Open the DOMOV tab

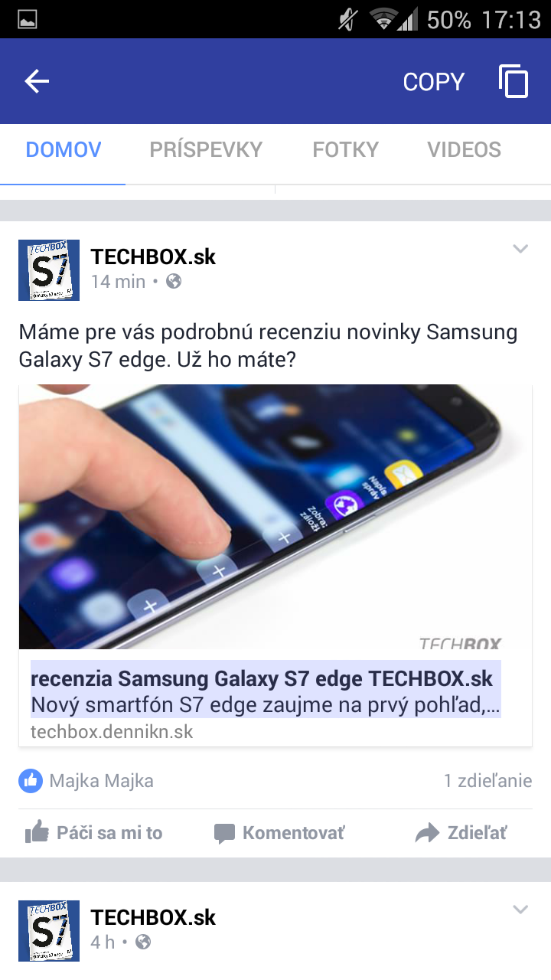(64, 149)
